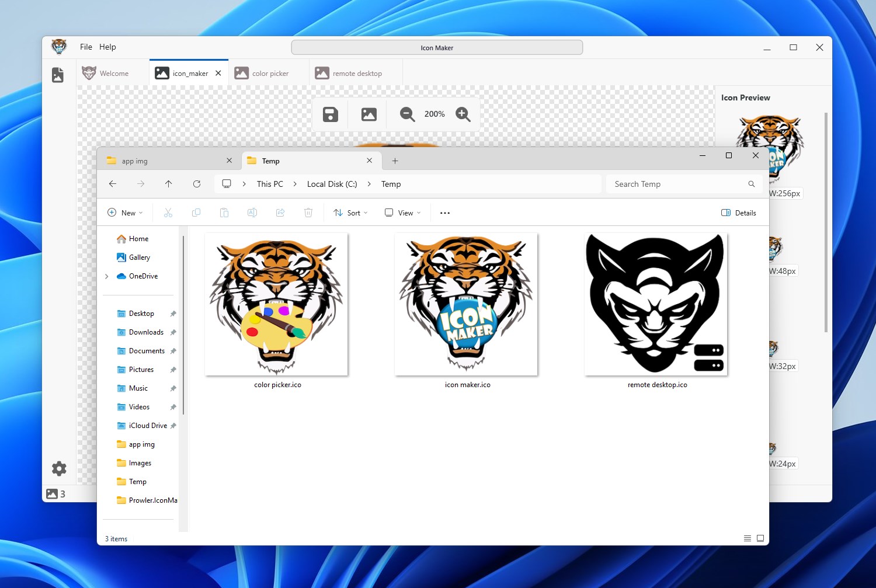Switch to details view in Explorer status bar
876x588 pixels.
(x=748, y=538)
